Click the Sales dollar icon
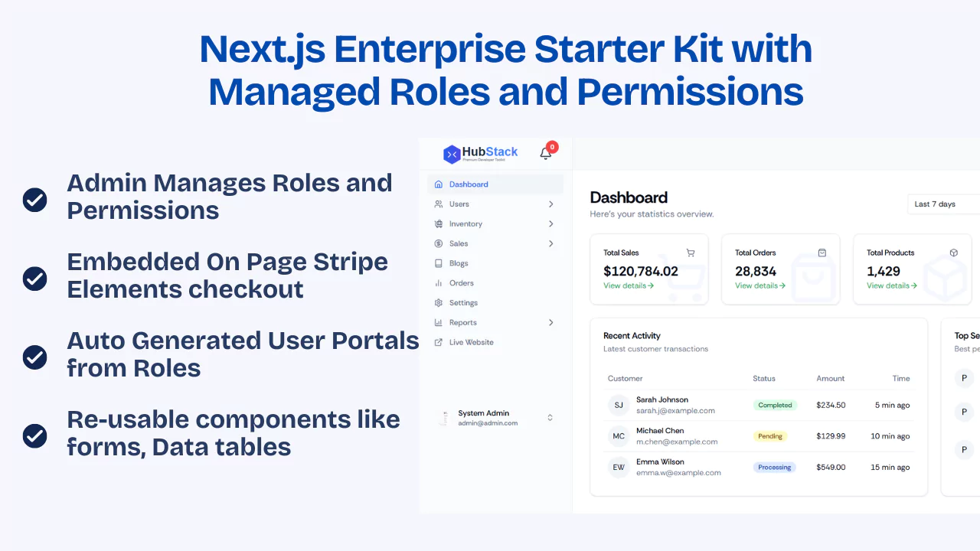The width and height of the screenshot is (980, 551). (439, 243)
